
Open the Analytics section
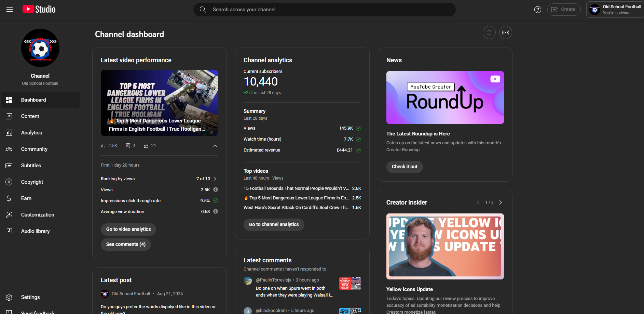click(x=40, y=133)
